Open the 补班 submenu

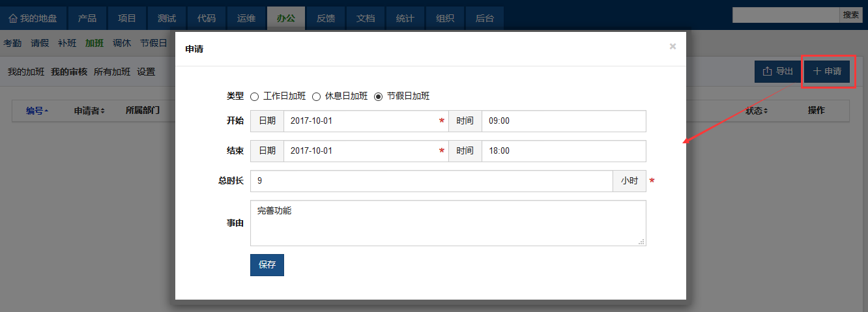pyautogui.click(x=67, y=44)
